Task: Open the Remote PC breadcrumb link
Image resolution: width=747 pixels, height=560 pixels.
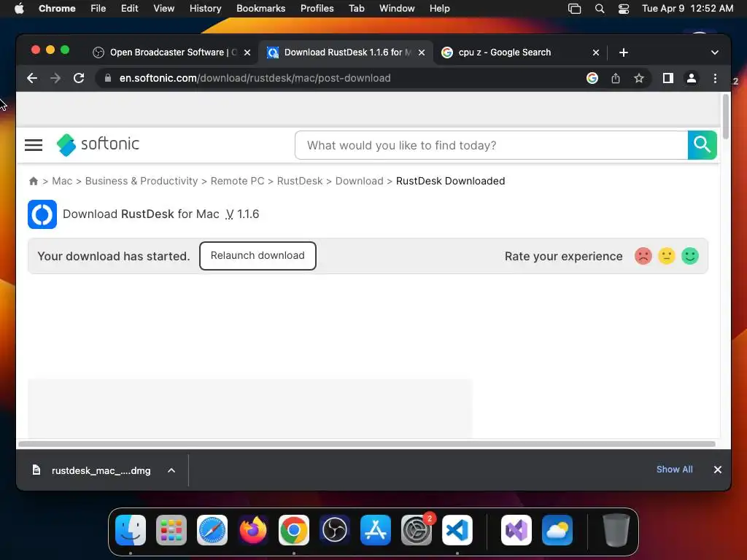Action: [237, 181]
